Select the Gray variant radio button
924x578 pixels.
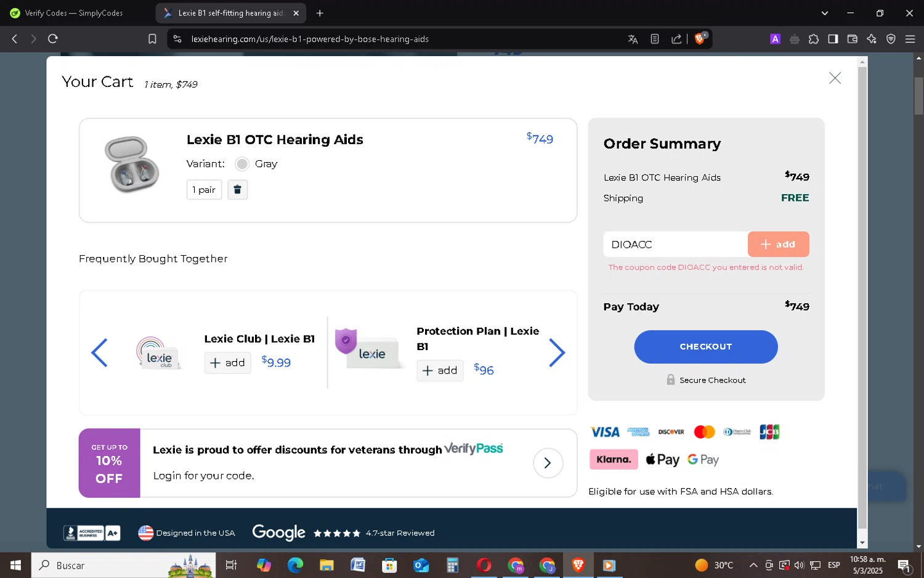242,164
